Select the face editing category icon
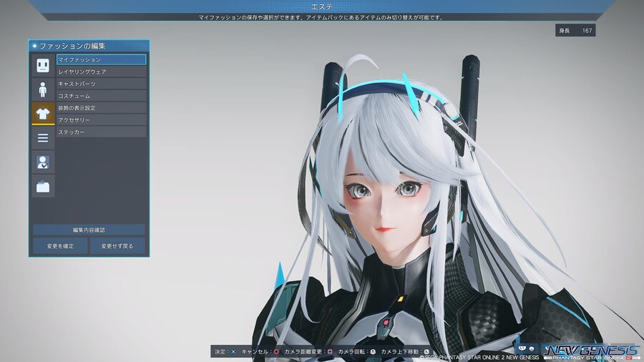This screenshot has width=644, height=362. coord(43,65)
